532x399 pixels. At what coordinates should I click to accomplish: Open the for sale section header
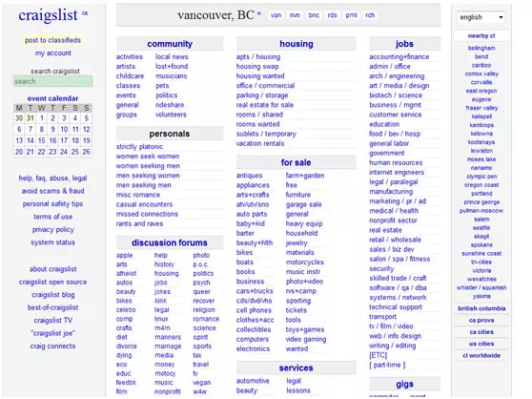tap(297, 162)
